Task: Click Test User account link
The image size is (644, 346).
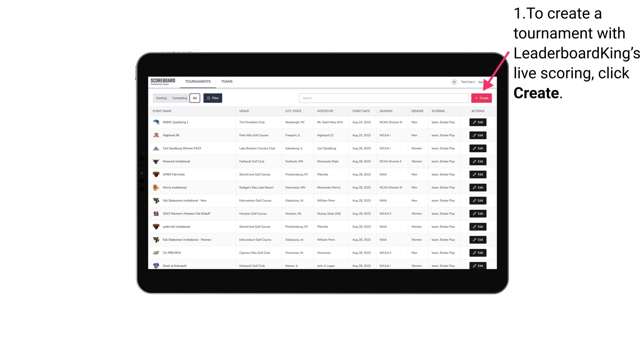Action: click(467, 82)
